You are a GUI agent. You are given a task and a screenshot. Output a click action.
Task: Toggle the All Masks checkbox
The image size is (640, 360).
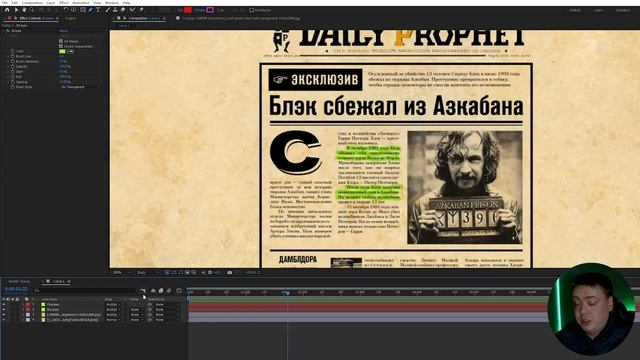61,41
